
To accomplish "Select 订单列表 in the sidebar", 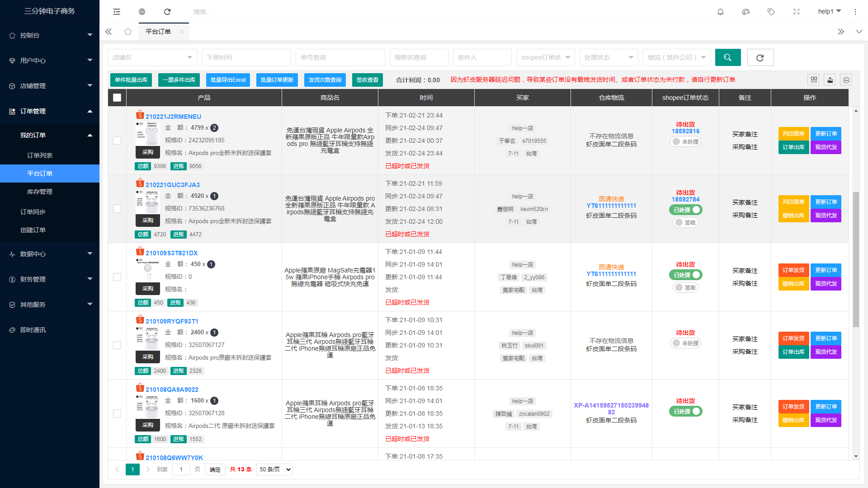I will click(40, 155).
